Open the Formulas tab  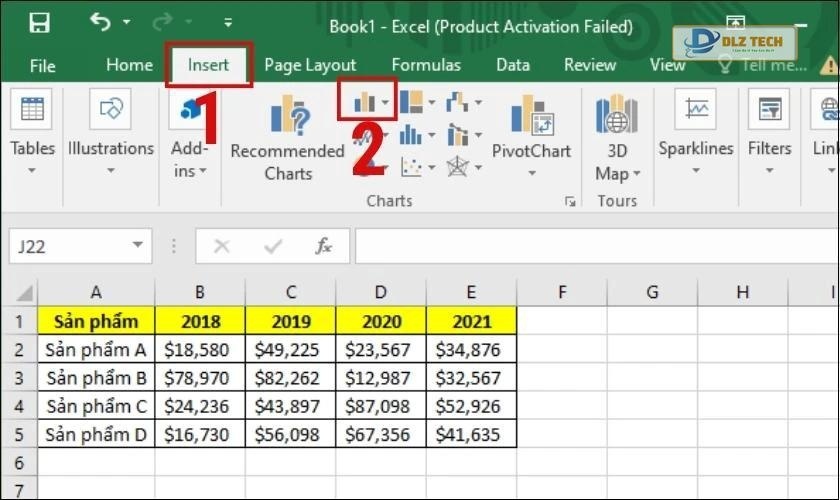[x=426, y=65]
